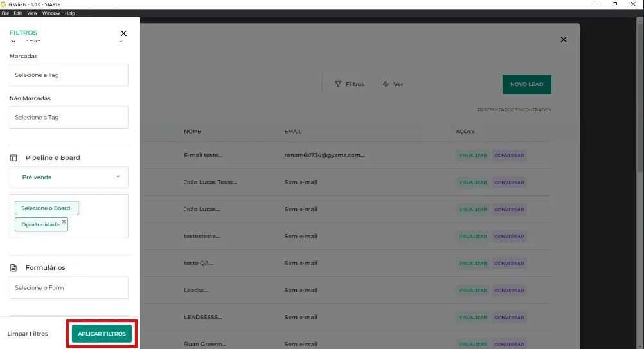The image size is (644, 349).
Task: Click VISUALIZAR for João Lucas Teste lead
Action: pyautogui.click(x=473, y=183)
